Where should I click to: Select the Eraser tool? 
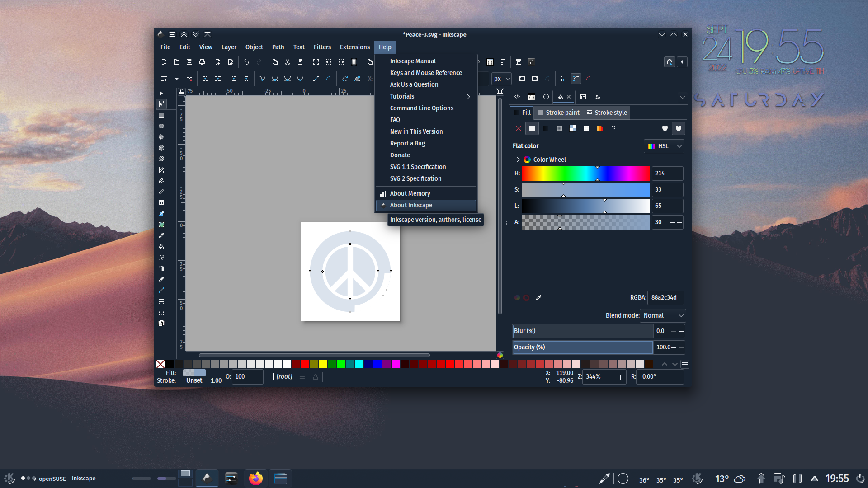pyautogui.click(x=161, y=279)
